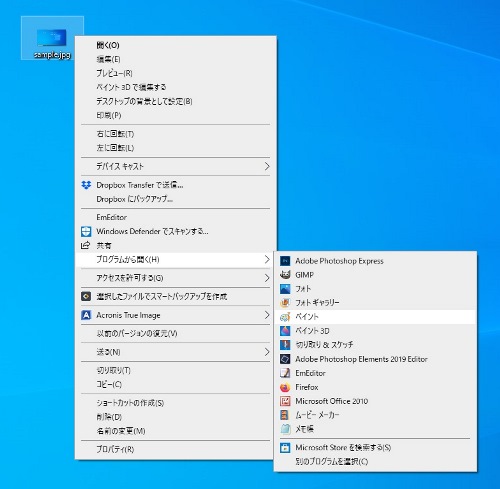Click the Adobe Photoshop Express icon
The image size is (500, 489).
tap(285, 261)
